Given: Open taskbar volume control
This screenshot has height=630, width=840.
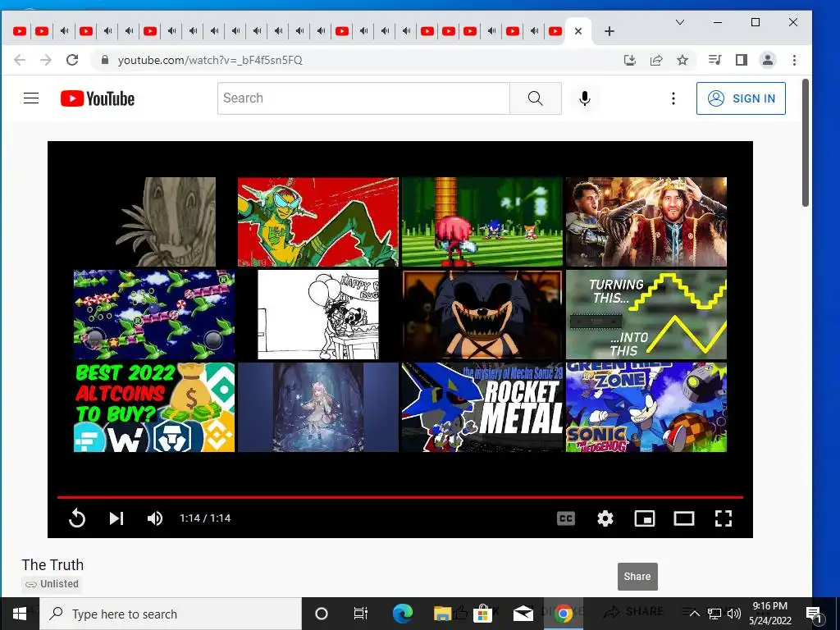Looking at the screenshot, I should pyautogui.click(x=734, y=614).
